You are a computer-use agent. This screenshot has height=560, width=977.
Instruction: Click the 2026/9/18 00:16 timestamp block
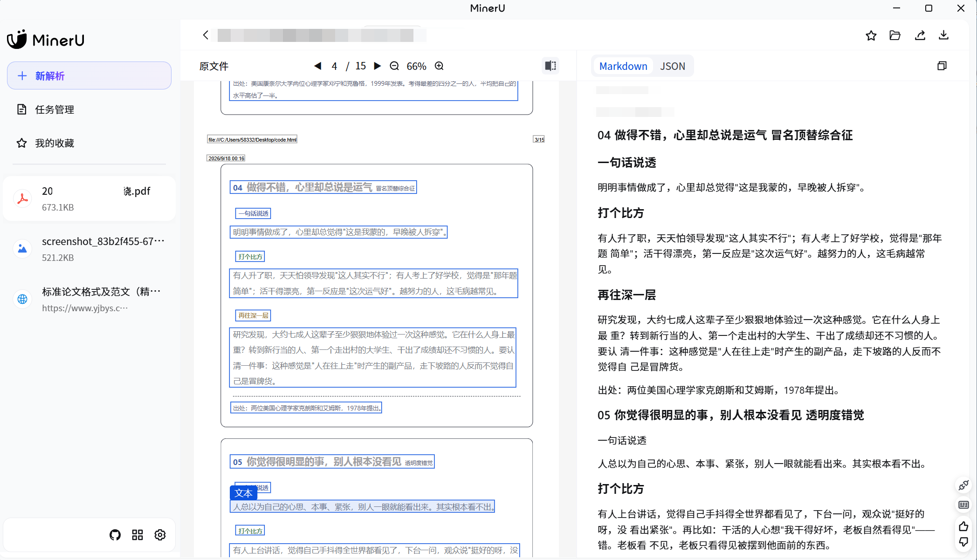click(226, 158)
